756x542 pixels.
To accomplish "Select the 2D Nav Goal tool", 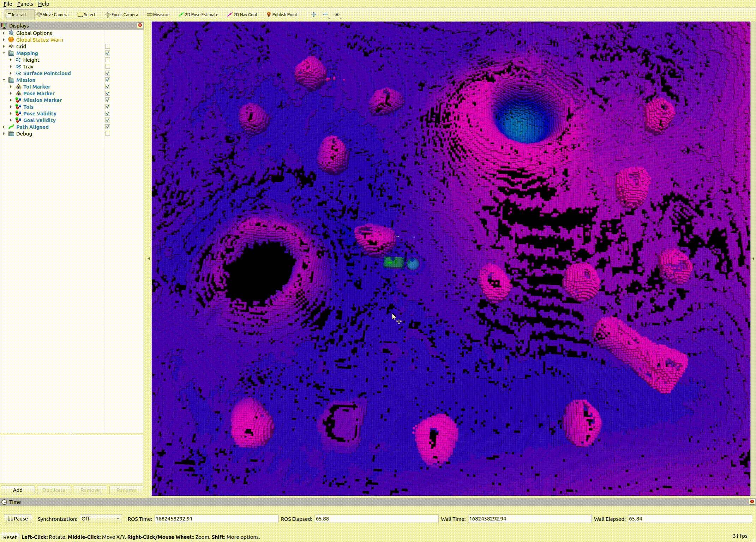I will click(x=242, y=14).
